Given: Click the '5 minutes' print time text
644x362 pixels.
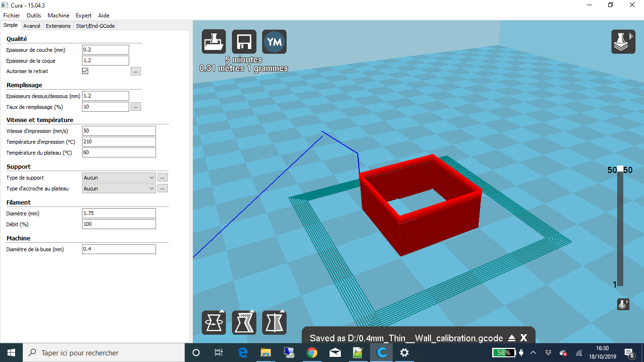Looking at the screenshot, I should (x=244, y=60).
